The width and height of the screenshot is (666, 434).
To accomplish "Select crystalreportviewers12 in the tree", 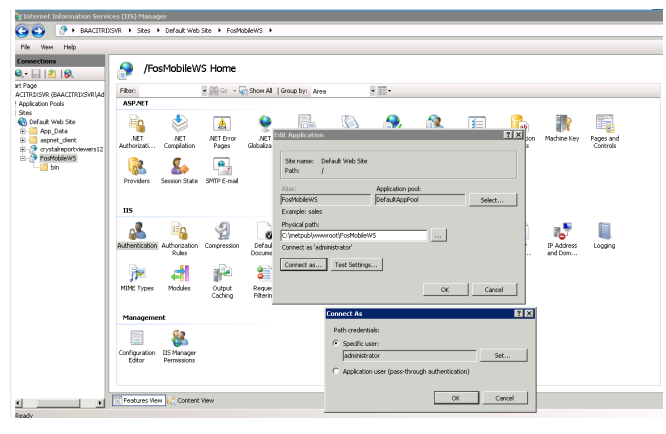I will (71, 149).
